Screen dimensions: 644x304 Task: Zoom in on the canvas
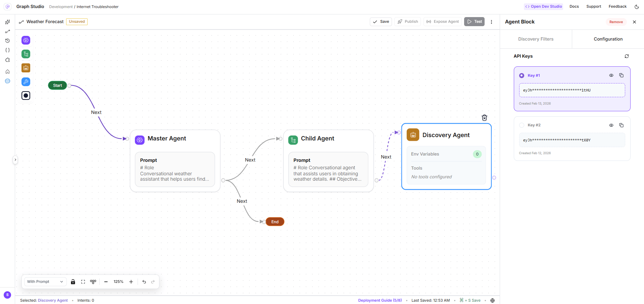pyautogui.click(x=131, y=282)
